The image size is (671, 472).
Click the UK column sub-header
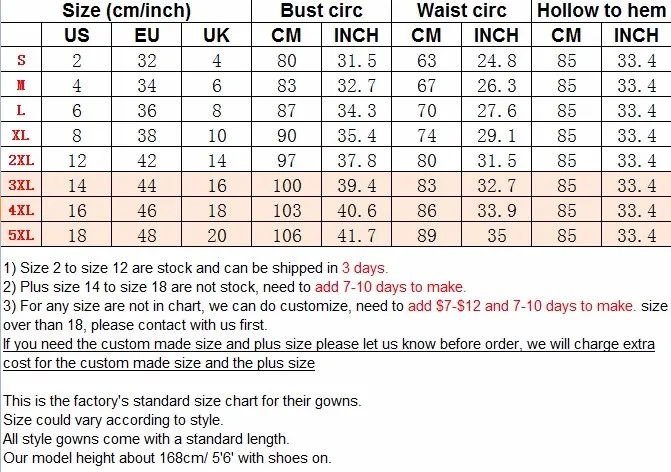pos(217,35)
